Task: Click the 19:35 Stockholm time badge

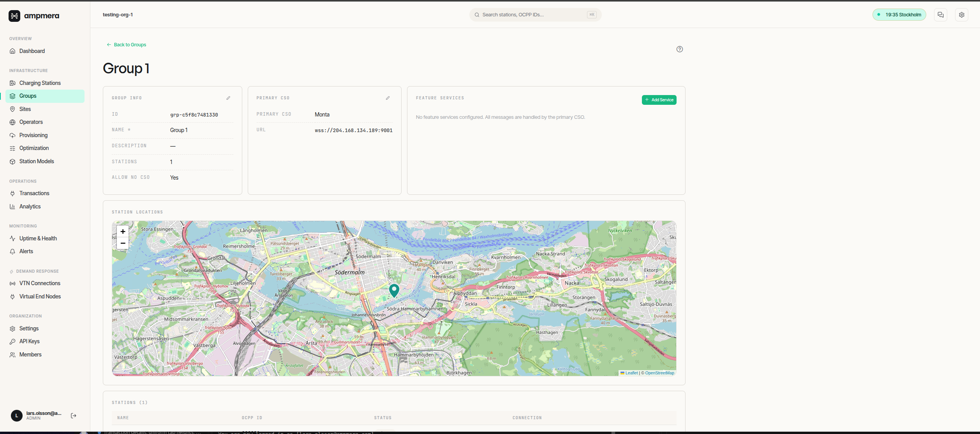Action: pos(899,15)
